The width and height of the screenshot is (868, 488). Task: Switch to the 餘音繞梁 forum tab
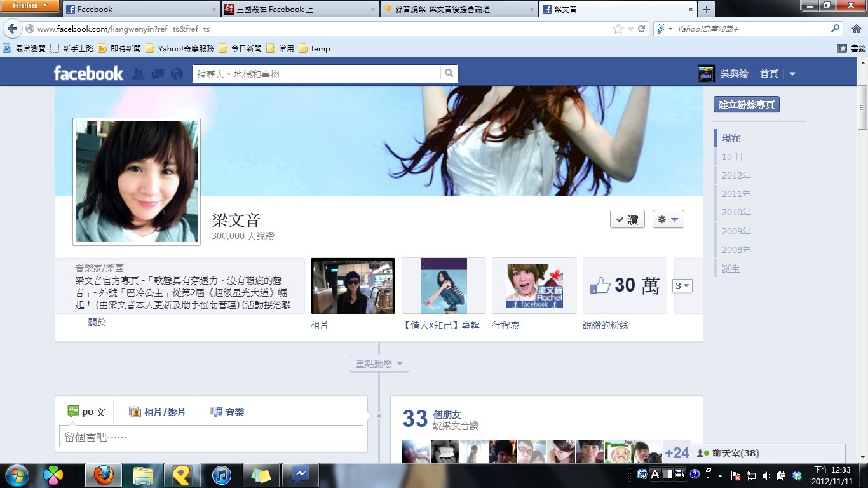click(x=459, y=10)
